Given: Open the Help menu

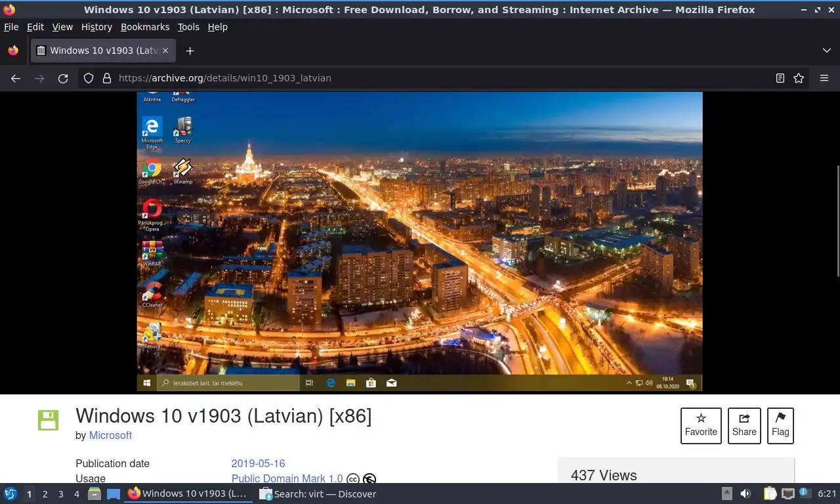Looking at the screenshot, I should (218, 27).
